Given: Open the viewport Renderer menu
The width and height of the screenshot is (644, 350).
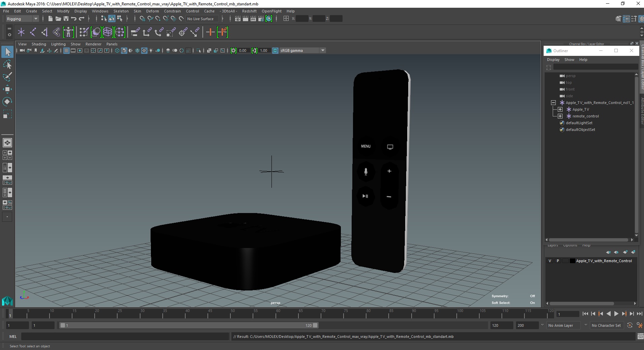Looking at the screenshot, I should click(93, 44).
